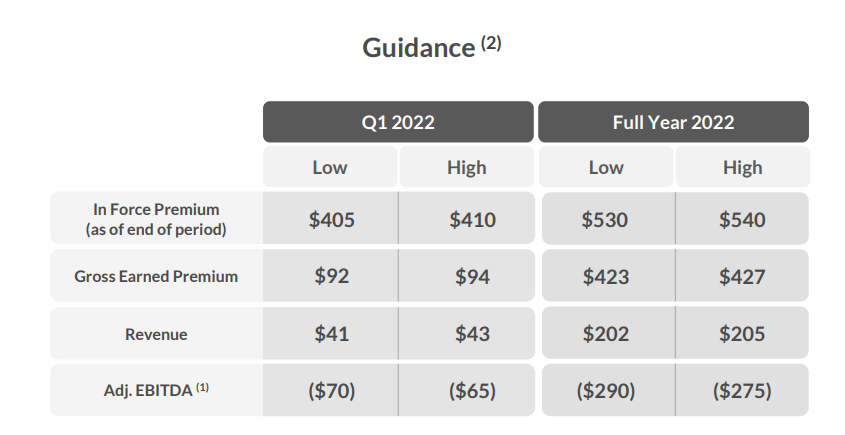Select the Revenue row label
845x435 pixels.
156,334
